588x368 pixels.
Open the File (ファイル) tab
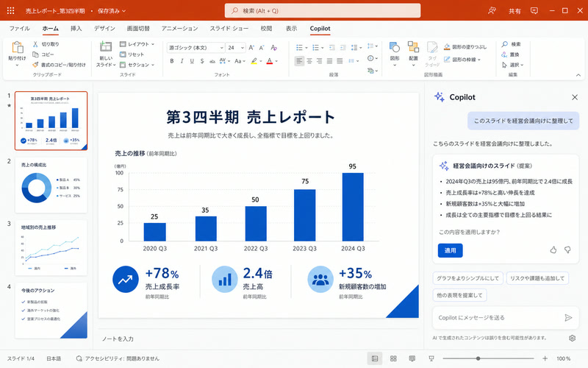(20, 29)
